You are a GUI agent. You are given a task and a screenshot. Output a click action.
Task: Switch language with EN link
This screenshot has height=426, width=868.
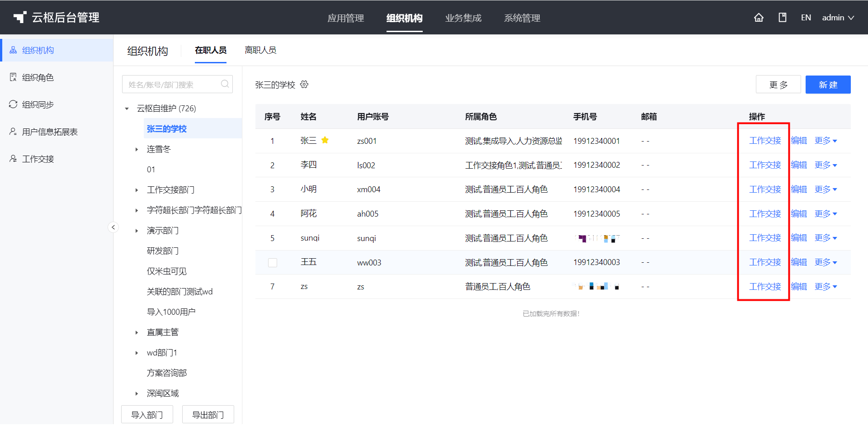point(806,18)
